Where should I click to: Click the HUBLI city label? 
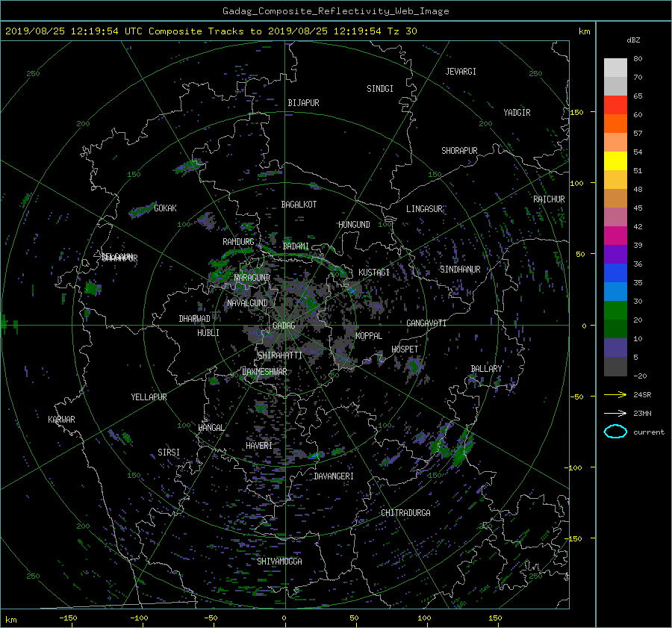click(x=208, y=332)
